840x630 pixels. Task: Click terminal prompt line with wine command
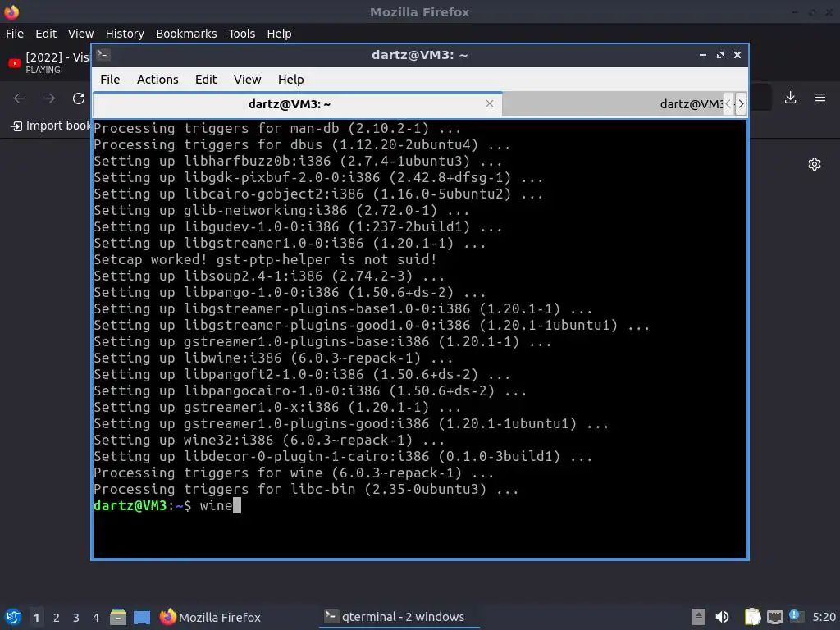(167, 505)
